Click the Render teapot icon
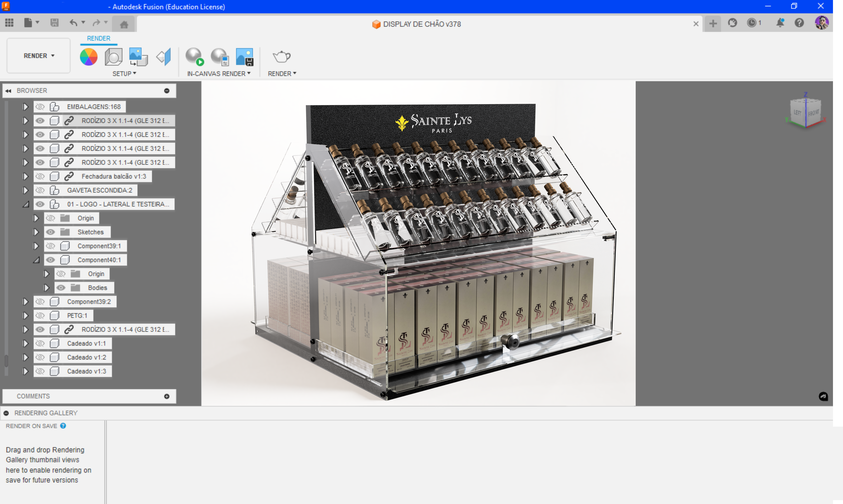This screenshot has height=504, width=843. tap(282, 57)
